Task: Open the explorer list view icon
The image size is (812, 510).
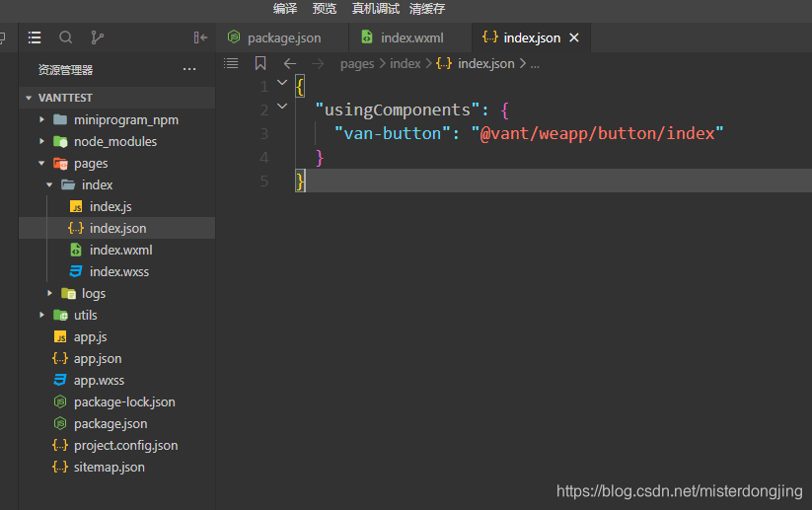Action: click(35, 37)
